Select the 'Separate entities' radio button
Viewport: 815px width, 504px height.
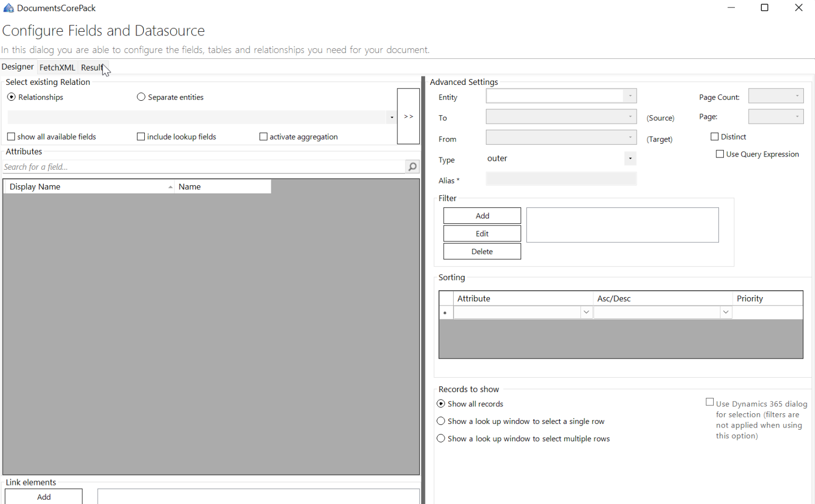coord(141,97)
